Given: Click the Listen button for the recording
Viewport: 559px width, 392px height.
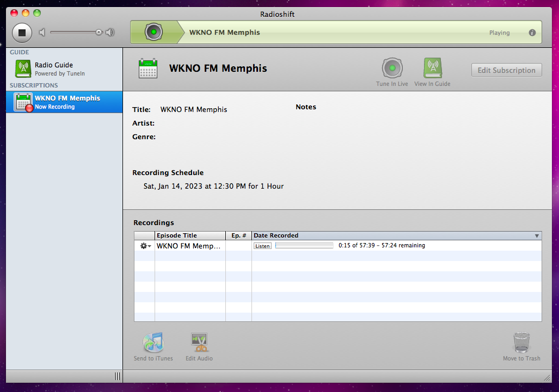Looking at the screenshot, I should coord(262,246).
